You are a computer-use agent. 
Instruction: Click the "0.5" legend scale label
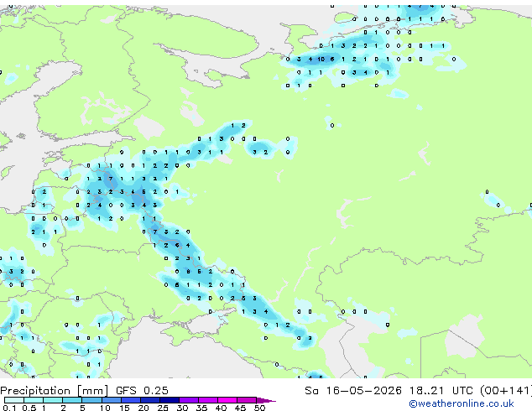29,408
